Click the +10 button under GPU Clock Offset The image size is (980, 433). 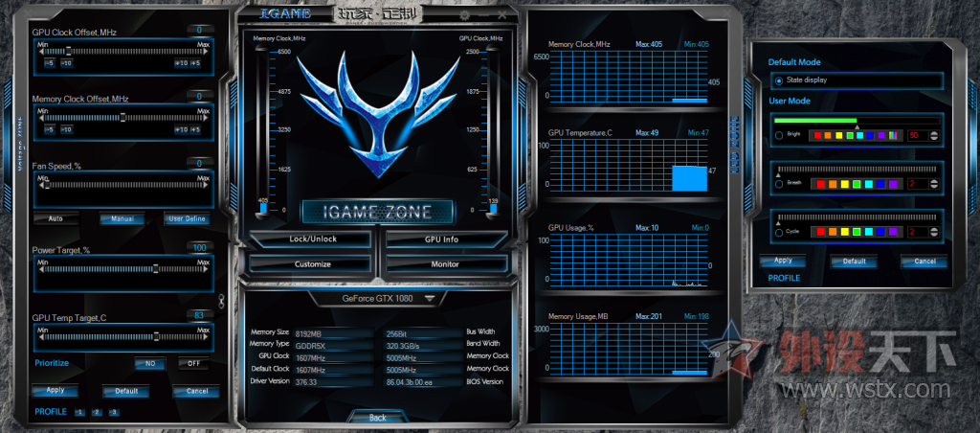[181, 63]
